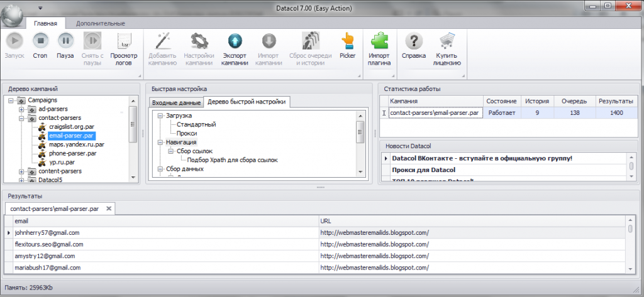Click Кампания column header in statistics

click(436, 101)
